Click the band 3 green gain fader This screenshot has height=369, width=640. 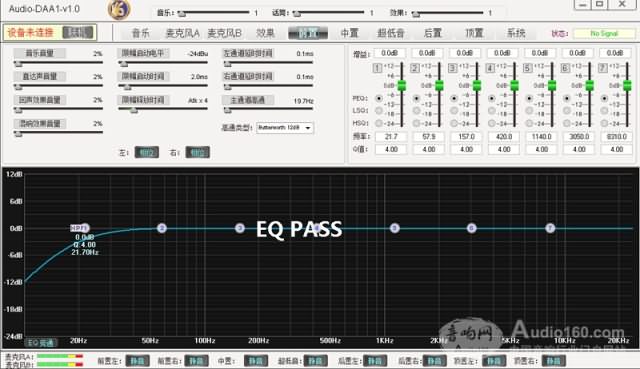(x=477, y=85)
